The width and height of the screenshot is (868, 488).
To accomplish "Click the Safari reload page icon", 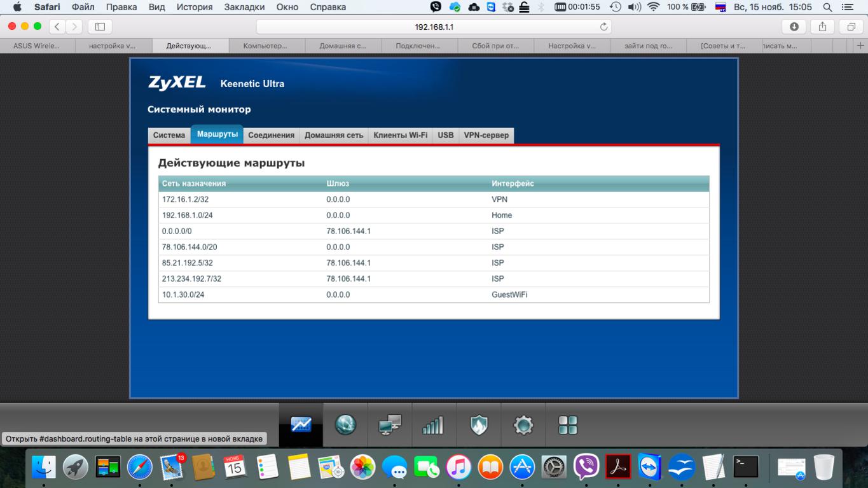I will 603,27.
